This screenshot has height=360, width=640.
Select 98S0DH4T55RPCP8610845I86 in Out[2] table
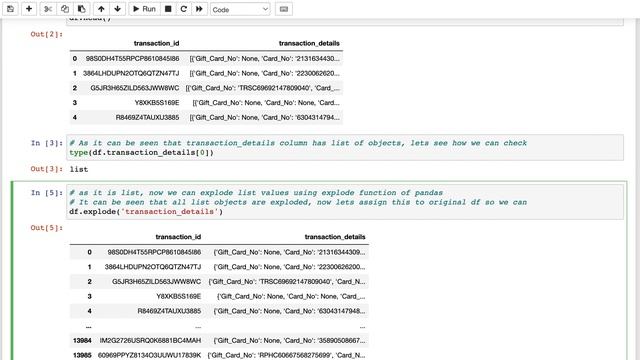tap(132, 59)
